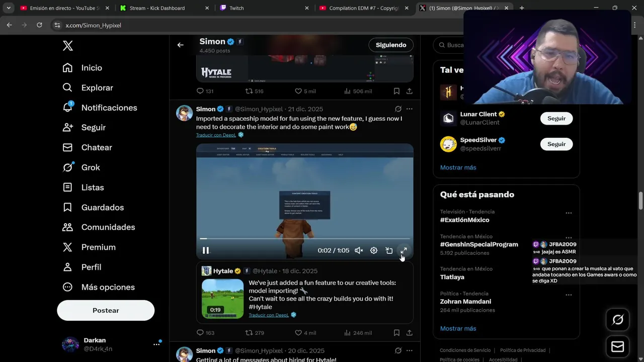Image resolution: width=644 pixels, height=362 pixels.
Task: Bookmark the post with 506 mil views
Action: pyautogui.click(x=396, y=91)
